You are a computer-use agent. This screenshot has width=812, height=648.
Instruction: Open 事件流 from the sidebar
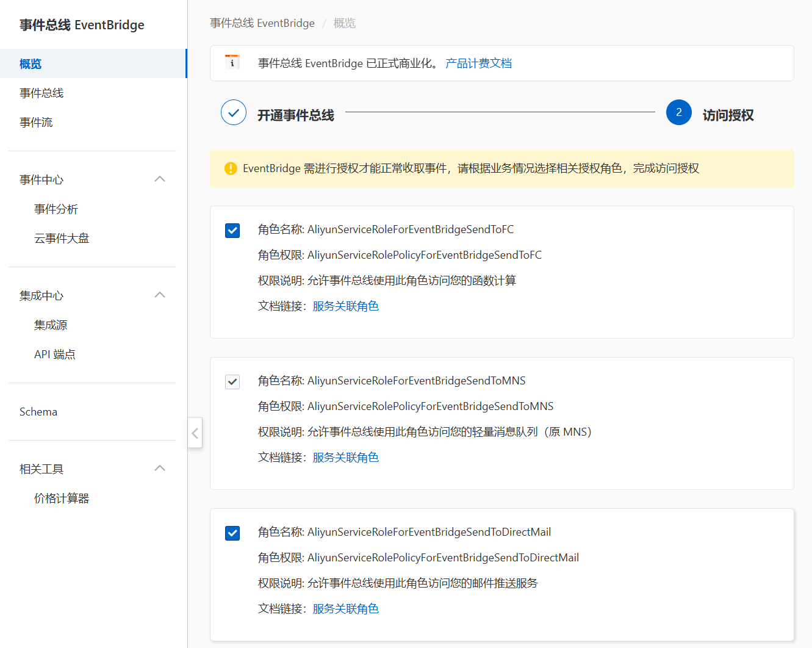pyautogui.click(x=36, y=122)
